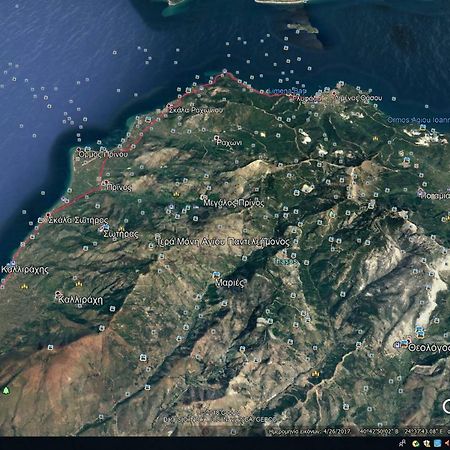Select the Πρίνος village placemark pin
450x450 pixels.
(x=106, y=183)
